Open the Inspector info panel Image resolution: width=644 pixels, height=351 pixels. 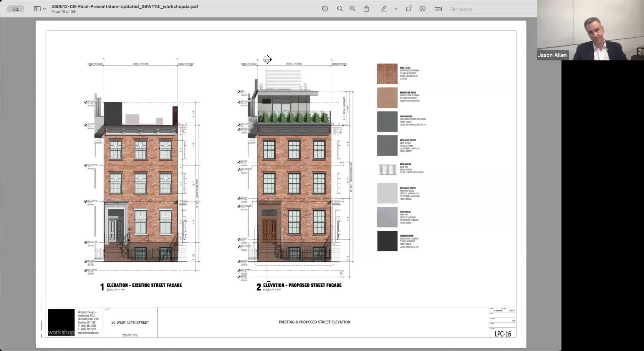(x=325, y=9)
